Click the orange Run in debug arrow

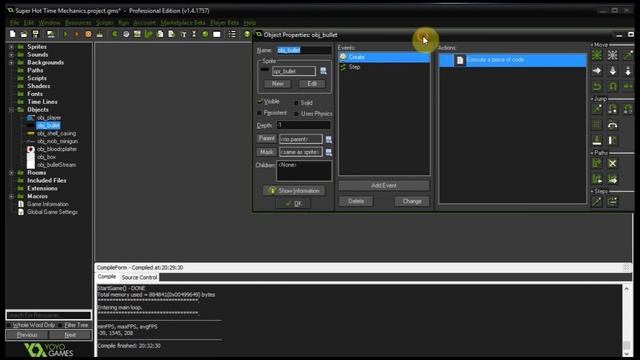point(76,34)
